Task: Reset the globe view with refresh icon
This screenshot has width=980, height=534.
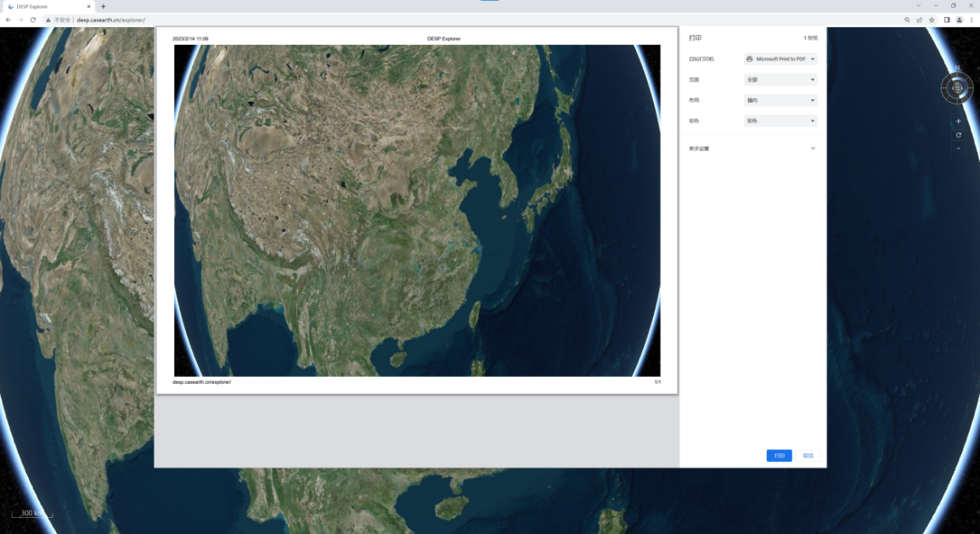Action: click(958, 135)
